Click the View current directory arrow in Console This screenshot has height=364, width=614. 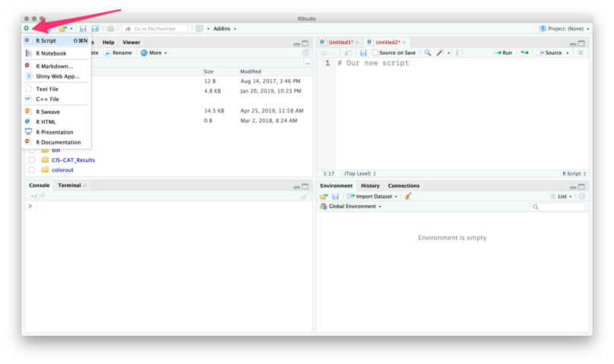(42, 196)
